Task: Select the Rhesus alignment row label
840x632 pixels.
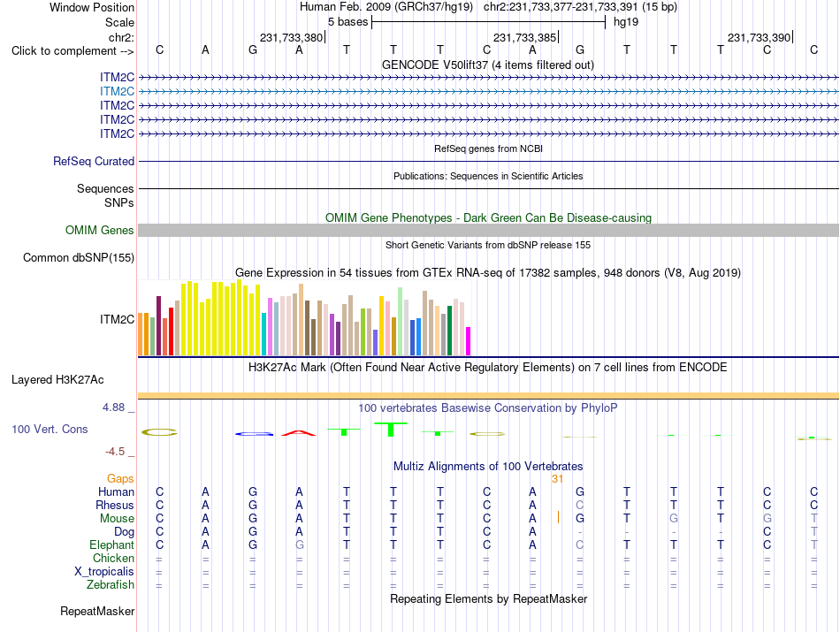Action: (115, 505)
